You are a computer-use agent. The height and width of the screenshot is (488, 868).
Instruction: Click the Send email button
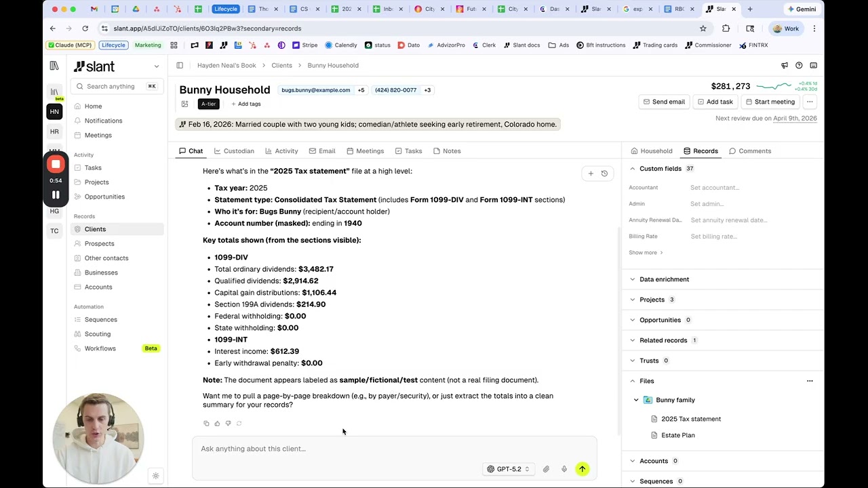[x=663, y=102]
